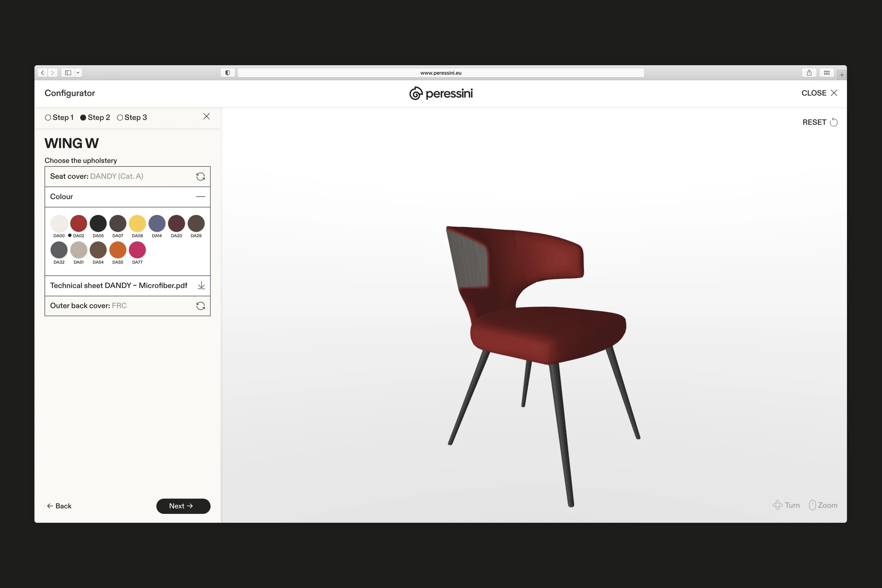Click the peressini logo
This screenshot has height=588, width=882.
tap(441, 93)
